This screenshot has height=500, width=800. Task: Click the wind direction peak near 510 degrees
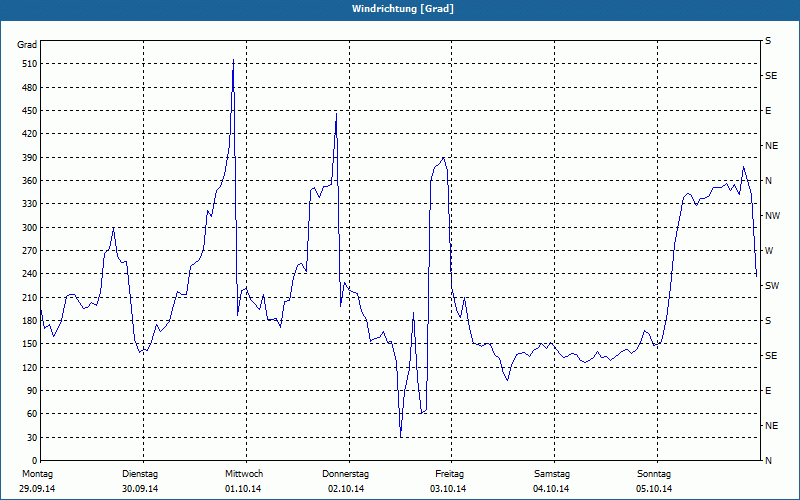[x=234, y=60]
